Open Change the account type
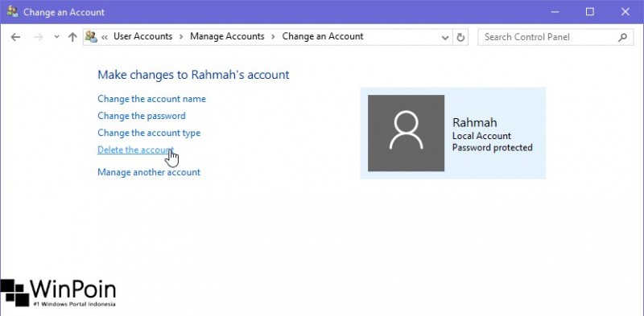The image size is (644, 316). [149, 133]
